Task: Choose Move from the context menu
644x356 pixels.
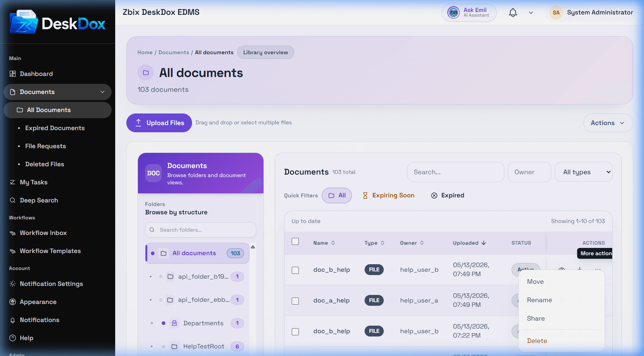Action: click(562, 282)
